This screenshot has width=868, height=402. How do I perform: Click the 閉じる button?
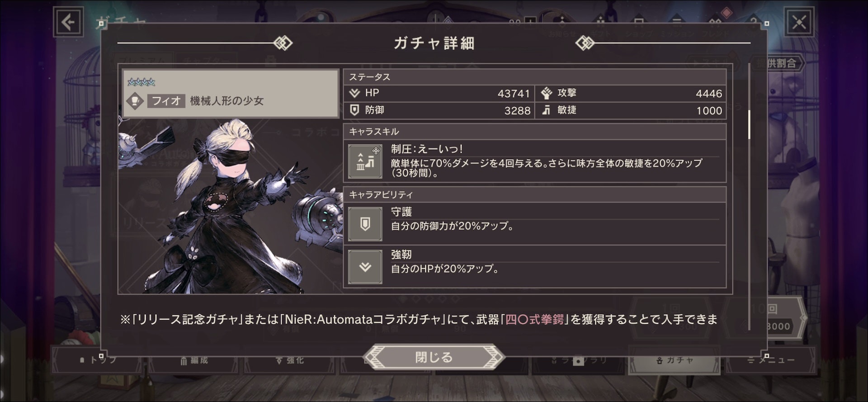pos(434,357)
